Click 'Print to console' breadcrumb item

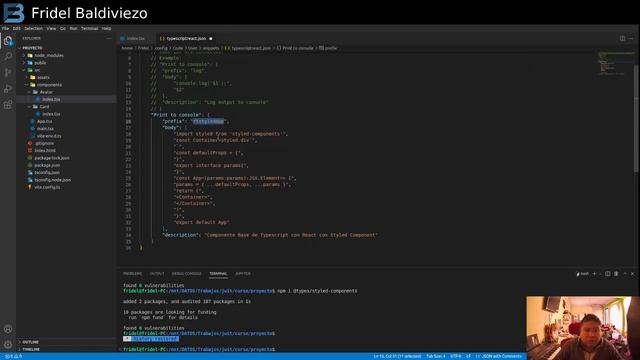coord(295,48)
